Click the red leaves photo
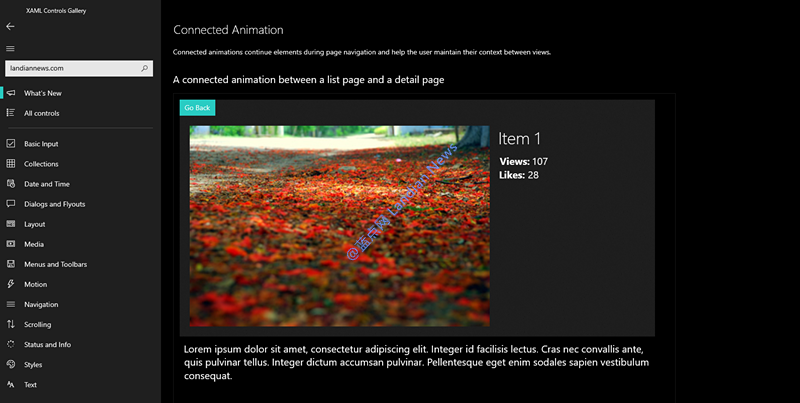Viewport: 800px width, 403px height. [339, 226]
